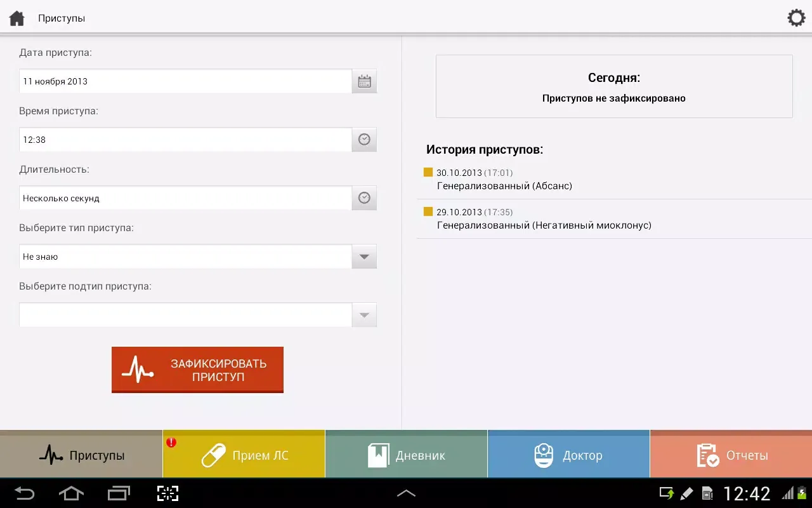Tap the screen-sync icon in status tray
Screen dimensions: 812x508
[666, 493]
